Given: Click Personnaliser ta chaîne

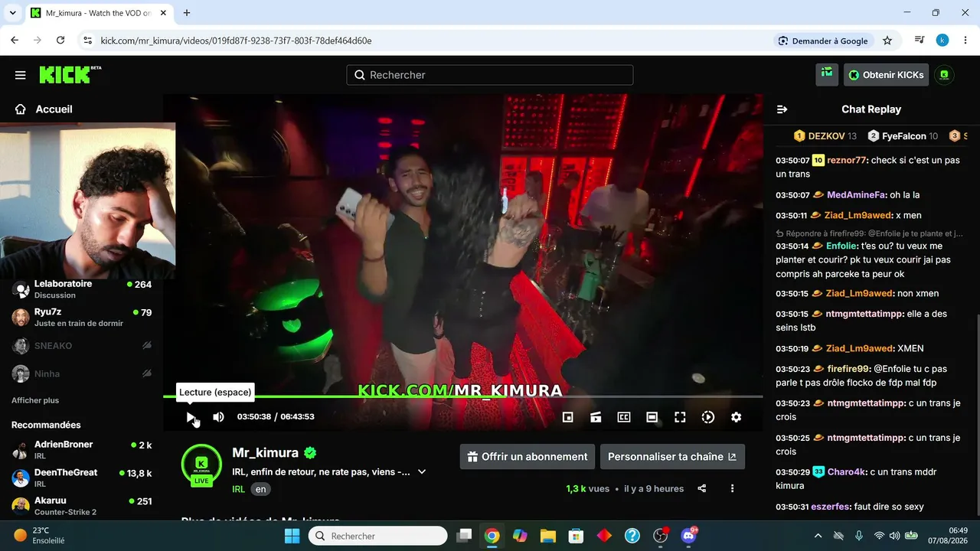Looking at the screenshot, I should click(672, 457).
